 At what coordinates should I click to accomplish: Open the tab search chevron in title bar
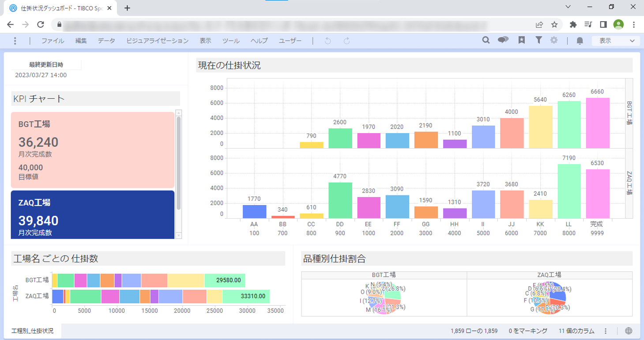point(568,7)
